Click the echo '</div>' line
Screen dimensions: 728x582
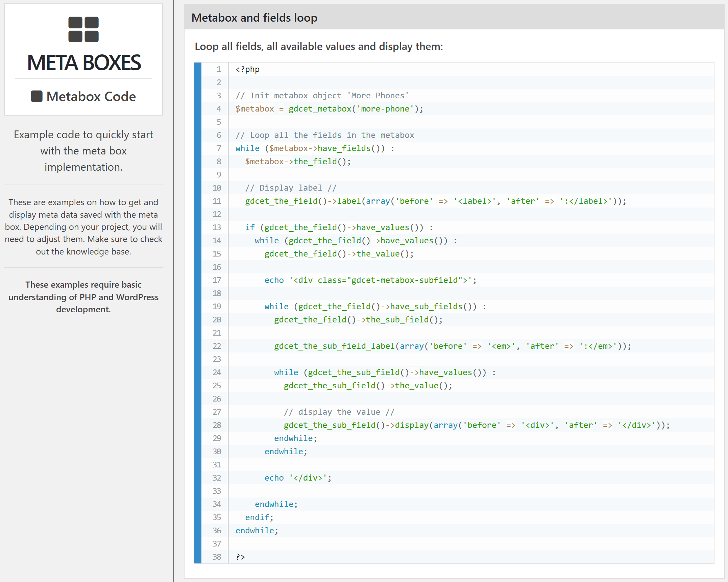(298, 478)
